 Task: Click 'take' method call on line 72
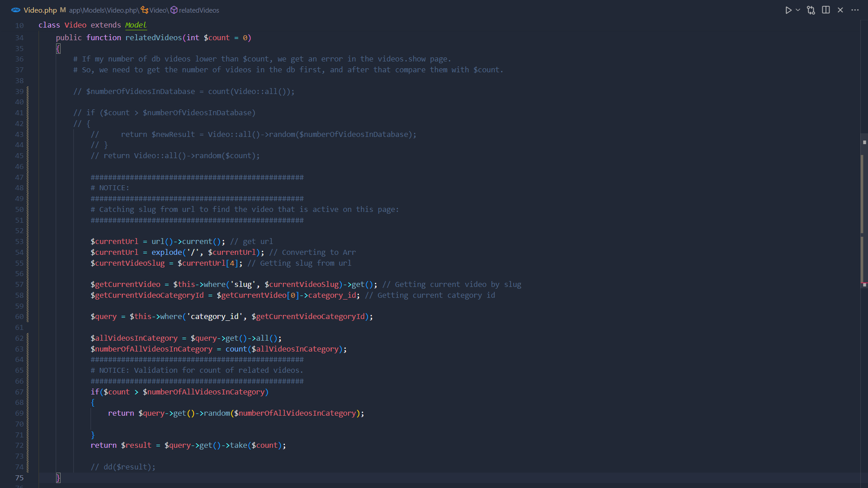(239, 445)
